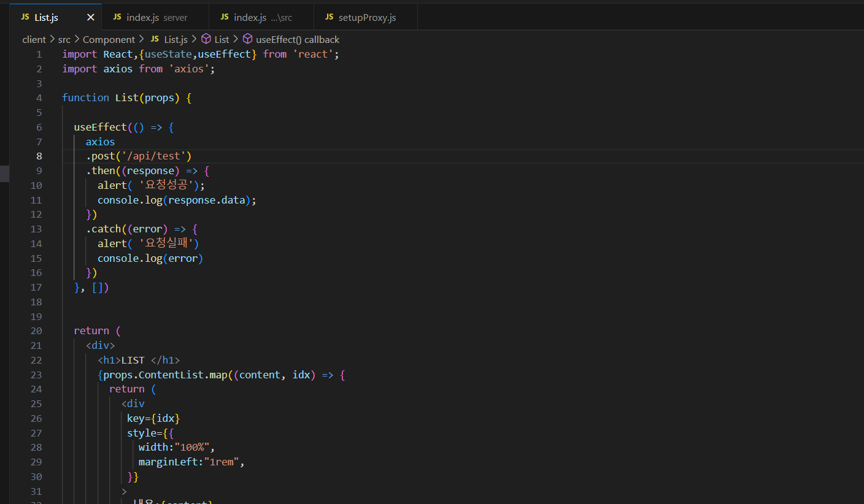Click <h1>LIST </h1> heading code
The width and height of the screenshot is (864, 504).
pyautogui.click(x=139, y=360)
